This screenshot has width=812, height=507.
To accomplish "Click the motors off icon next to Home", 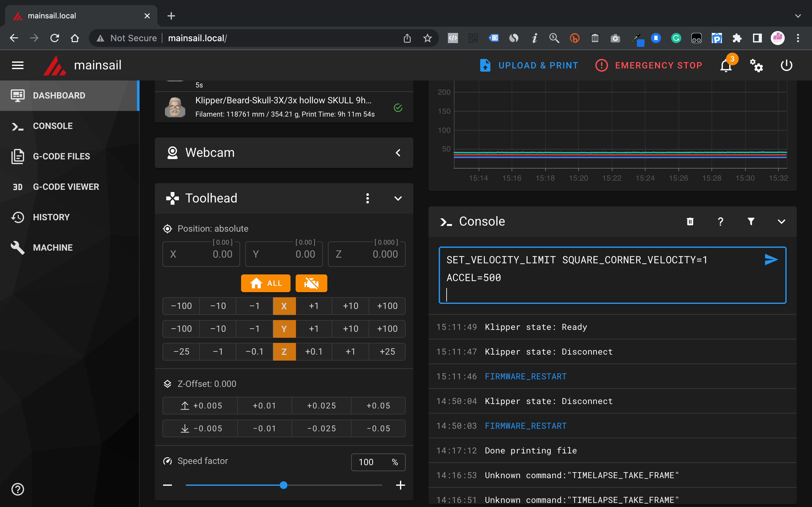I will coord(311,283).
